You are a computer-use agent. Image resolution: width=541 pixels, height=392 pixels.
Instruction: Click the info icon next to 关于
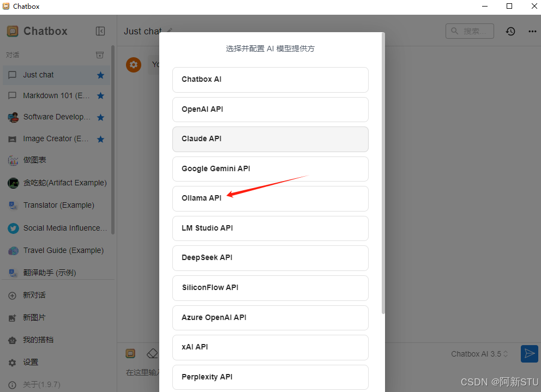click(13, 385)
